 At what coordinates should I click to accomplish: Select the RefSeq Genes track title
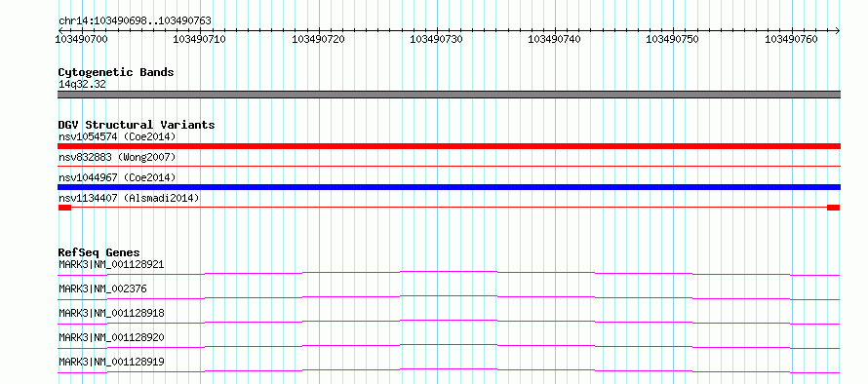coord(99,252)
